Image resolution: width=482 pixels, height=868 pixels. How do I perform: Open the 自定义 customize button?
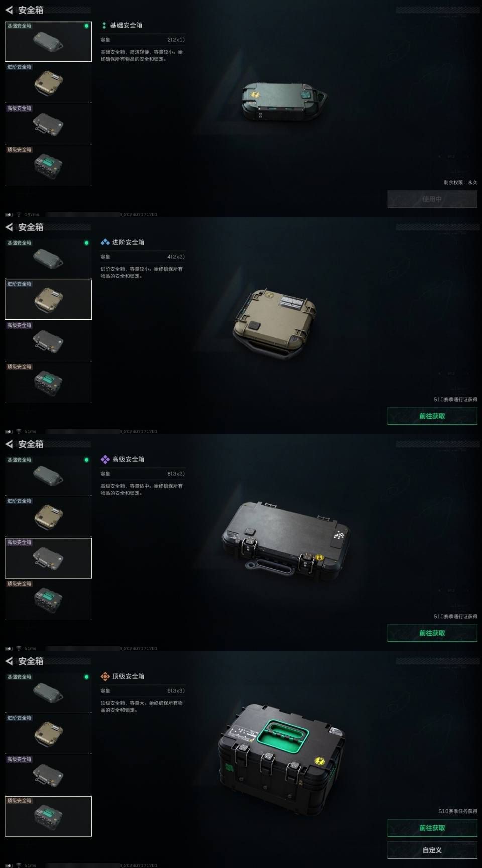click(x=432, y=850)
